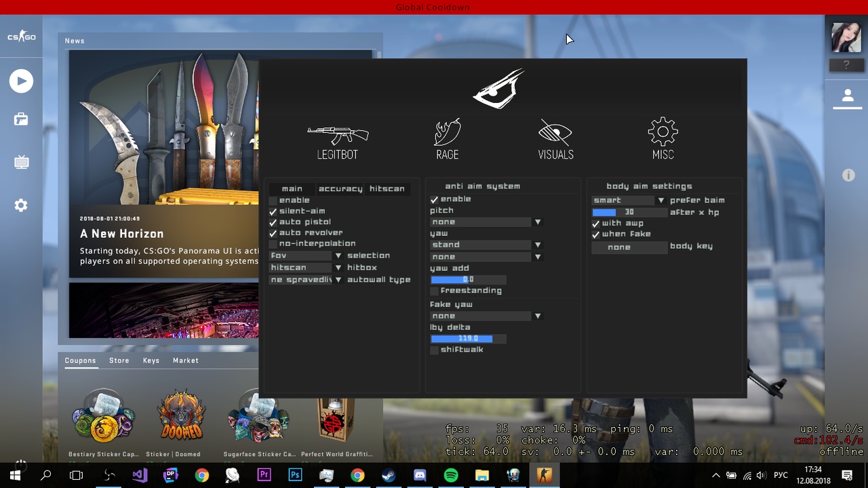
Task: Open the Watch TV icon in sidebar
Action: pyautogui.click(x=21, y=162)
